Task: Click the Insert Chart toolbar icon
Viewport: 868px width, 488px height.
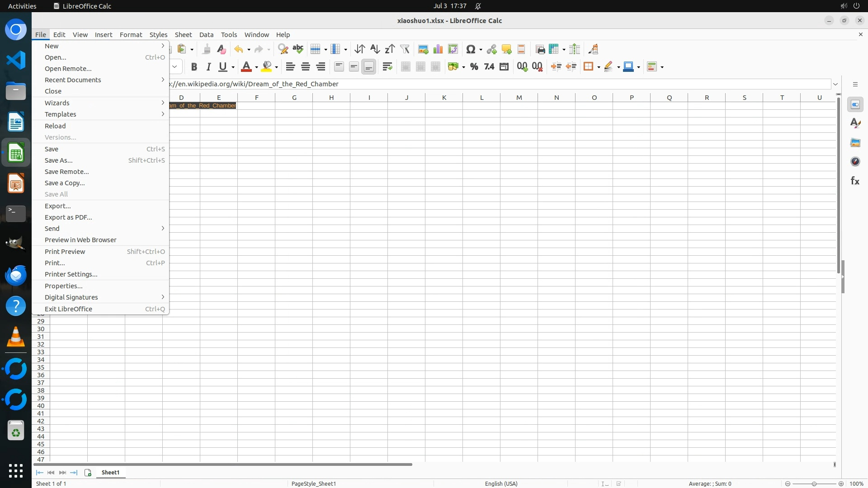Action: 438,49
